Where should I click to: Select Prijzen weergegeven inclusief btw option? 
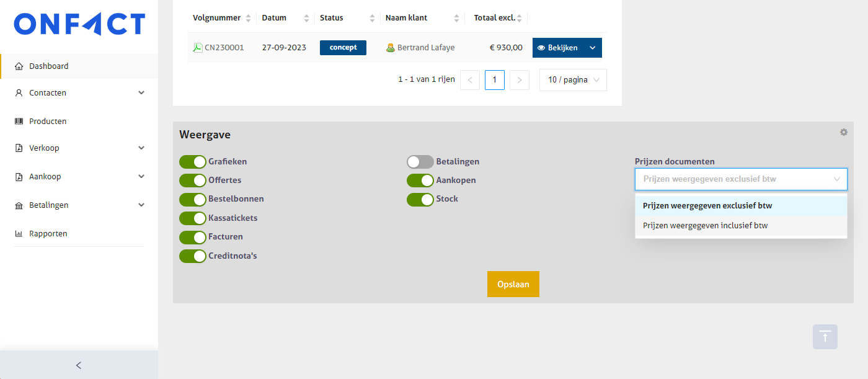tap(705, 226)
